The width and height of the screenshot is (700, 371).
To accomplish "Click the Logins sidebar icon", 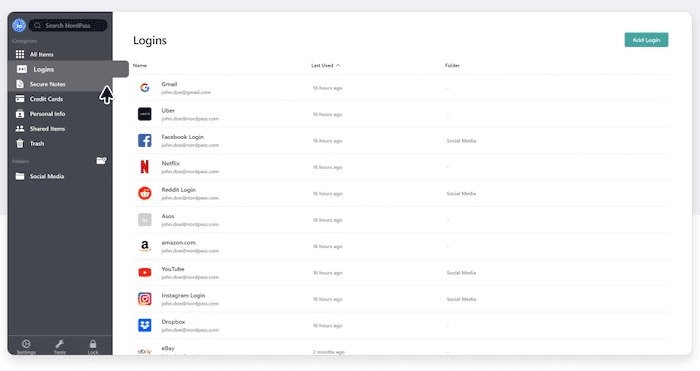I will [21, 69].
